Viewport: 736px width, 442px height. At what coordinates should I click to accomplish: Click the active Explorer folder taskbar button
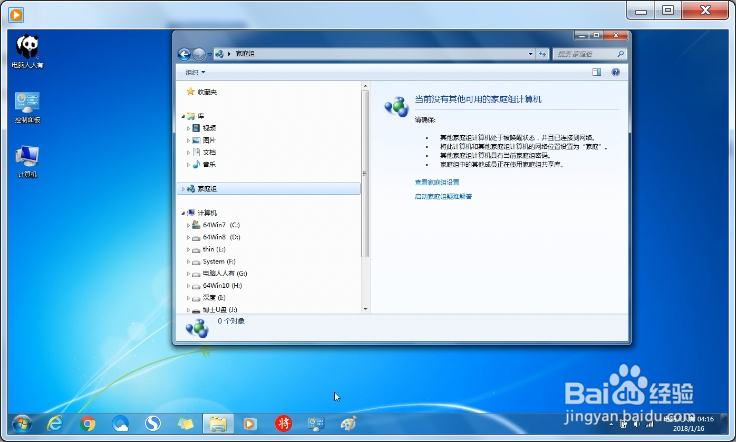(218, 424)
